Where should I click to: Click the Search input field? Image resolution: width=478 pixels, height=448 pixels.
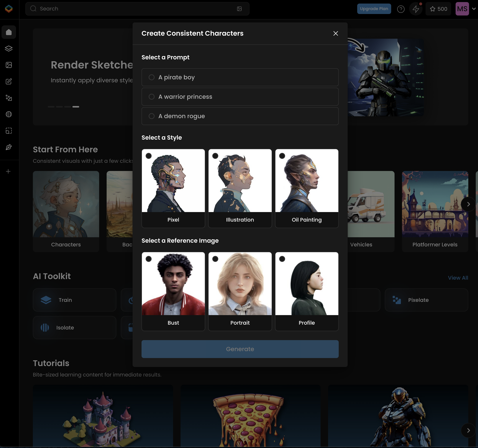point(137,9)
